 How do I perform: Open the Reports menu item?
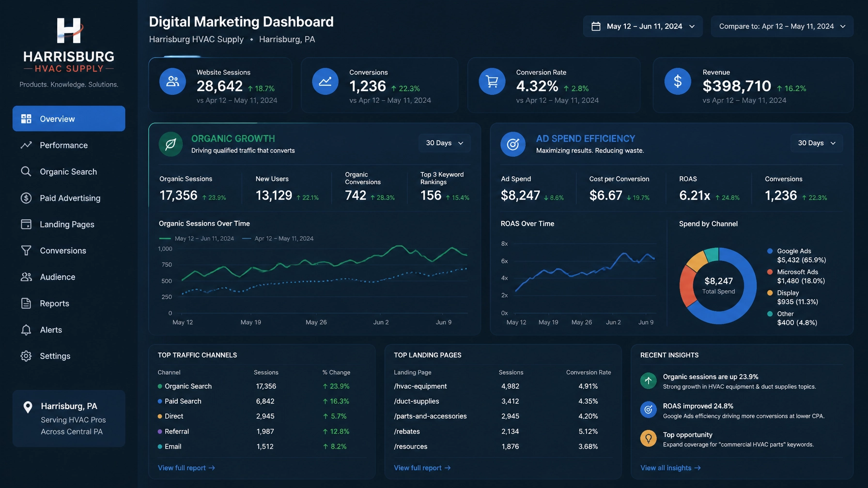coord(69,303)
